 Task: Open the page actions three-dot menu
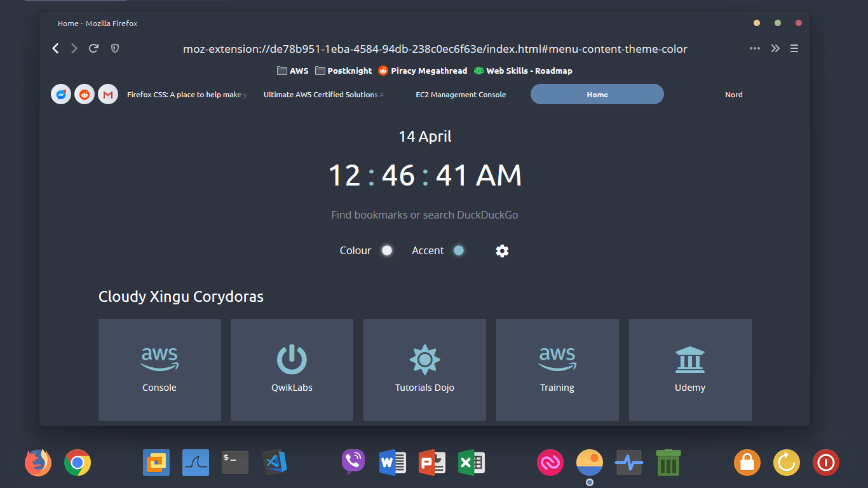click(x=755, y=48)
